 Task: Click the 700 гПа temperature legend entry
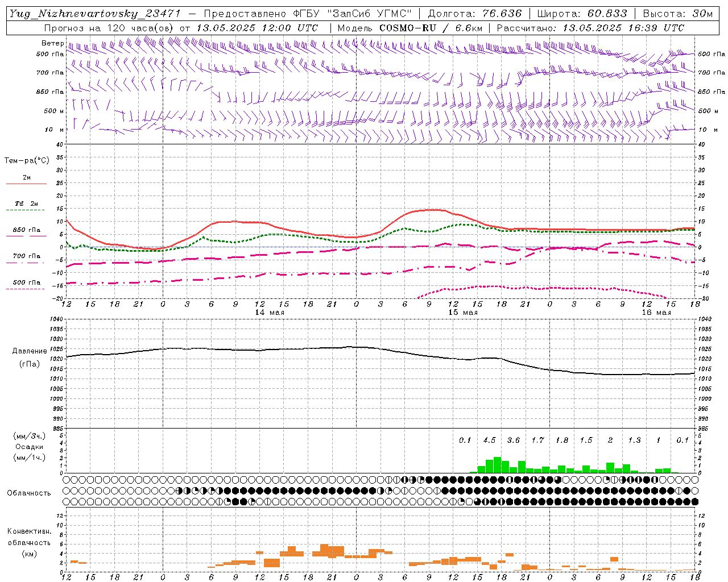coord(27,256)
